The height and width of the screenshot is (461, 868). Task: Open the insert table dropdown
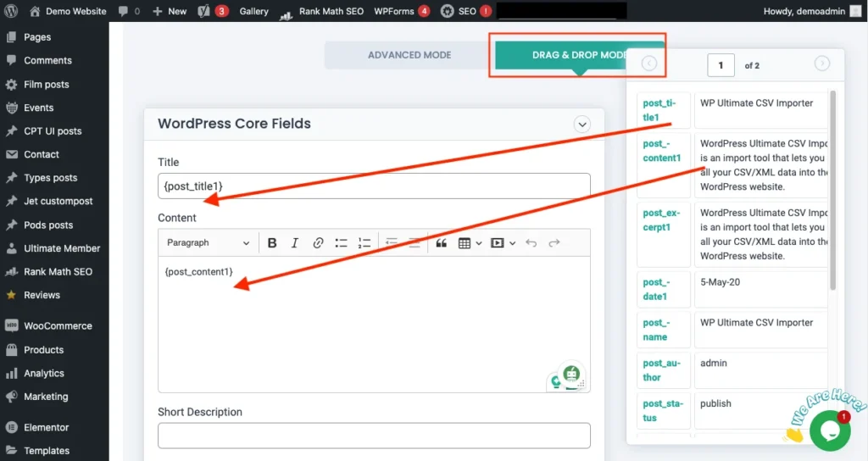tap(470, 243)
